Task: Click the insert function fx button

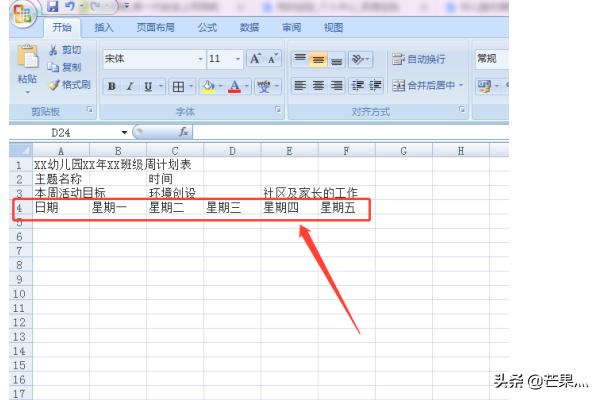Action: pos(183,132)
